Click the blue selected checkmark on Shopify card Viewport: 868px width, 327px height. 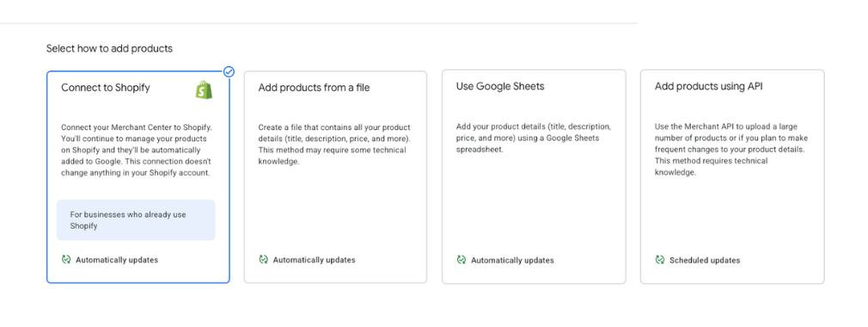tap(229, 71)
